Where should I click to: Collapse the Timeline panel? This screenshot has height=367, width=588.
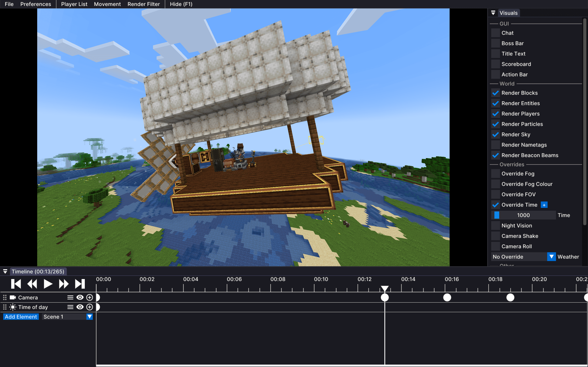5,272
